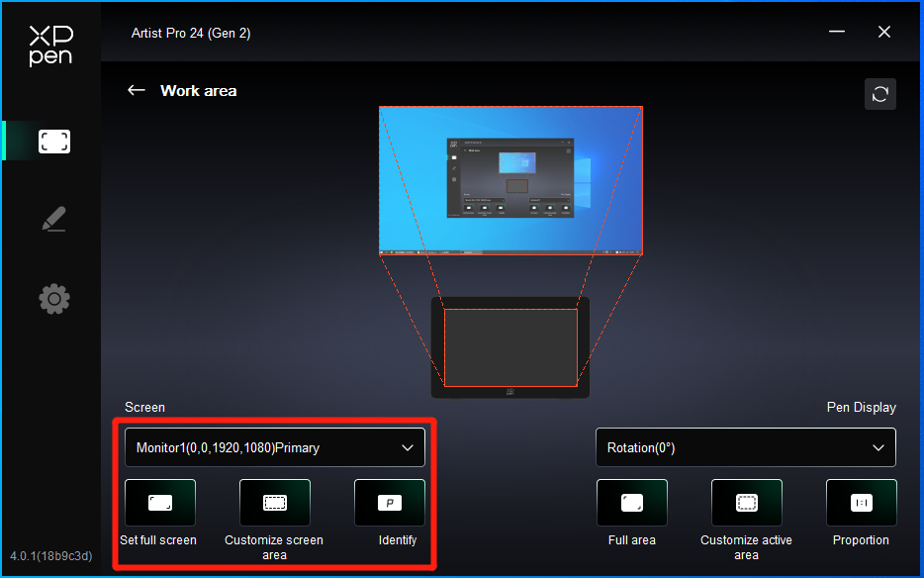Screen dimensions: 924x578
Task: Select the Customize active area icon
Action: click(746, 503)
